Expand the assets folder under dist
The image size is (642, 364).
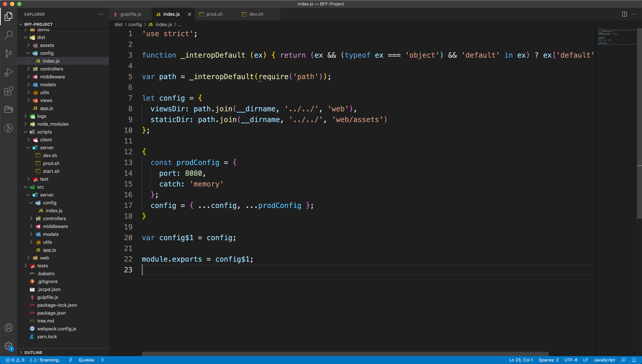pos(63,45)
